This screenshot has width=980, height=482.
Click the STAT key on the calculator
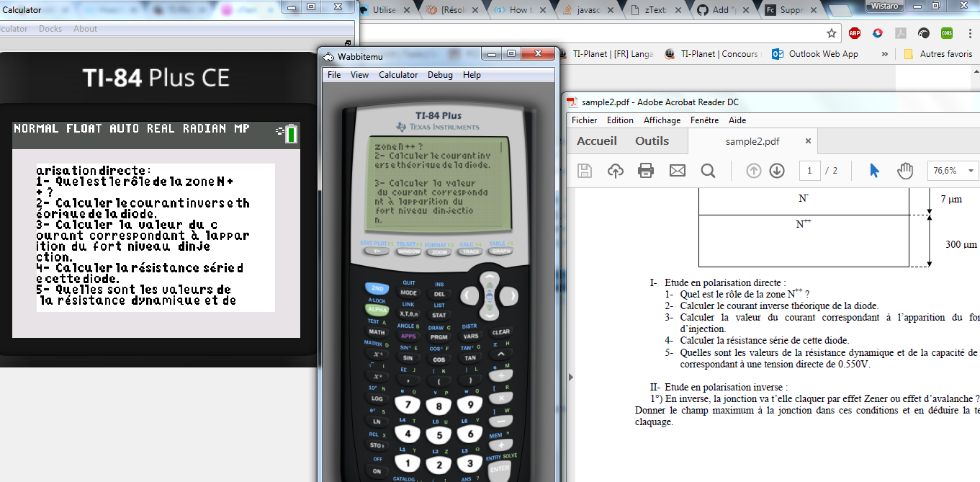pos(439,315)
